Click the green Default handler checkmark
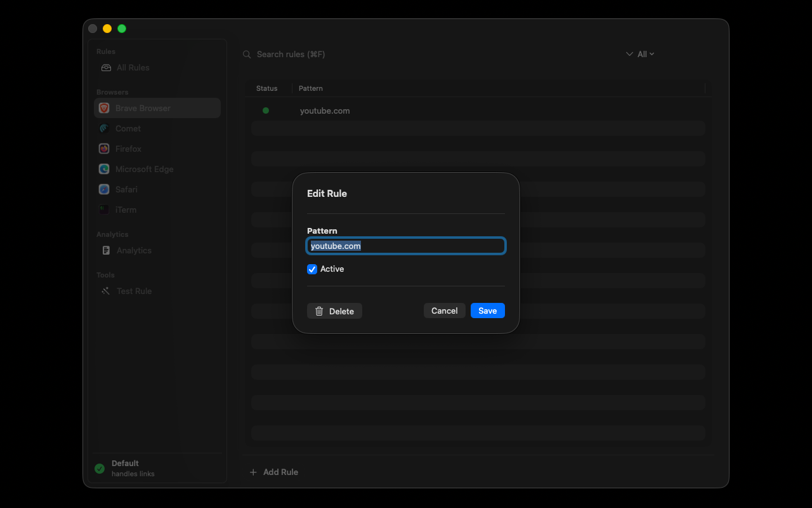Viewport: 812px width, 508px height. [100, 469]
